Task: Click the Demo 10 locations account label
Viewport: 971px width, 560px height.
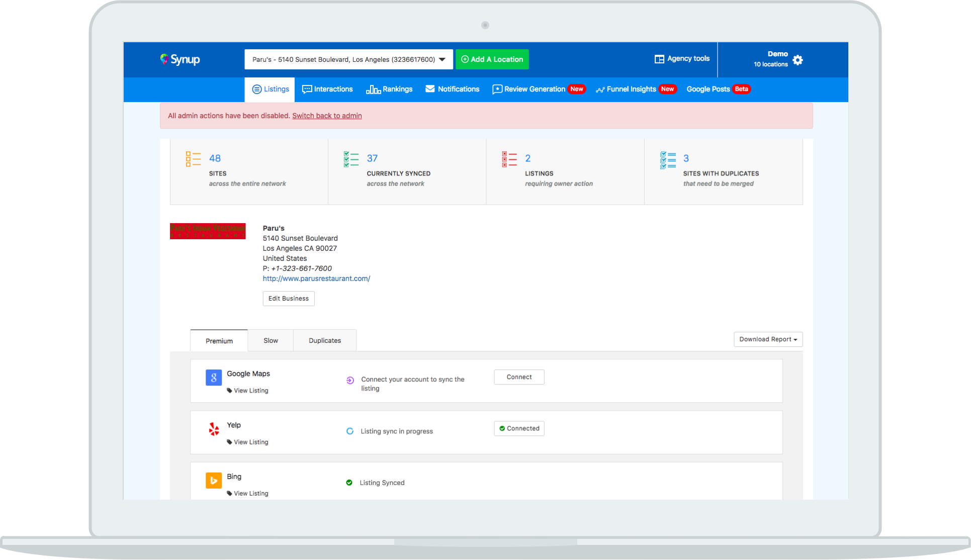Action: pos(771,59)
